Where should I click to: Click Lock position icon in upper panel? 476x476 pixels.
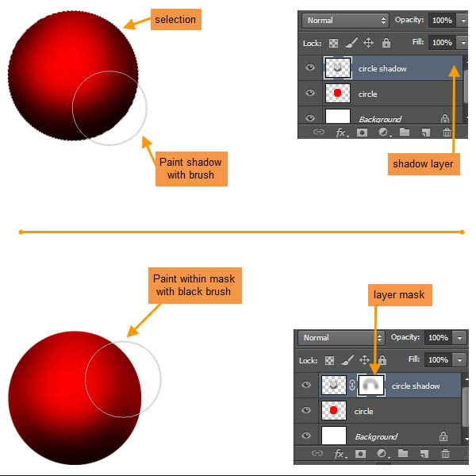pyautogui.click(x=368, y=43)
